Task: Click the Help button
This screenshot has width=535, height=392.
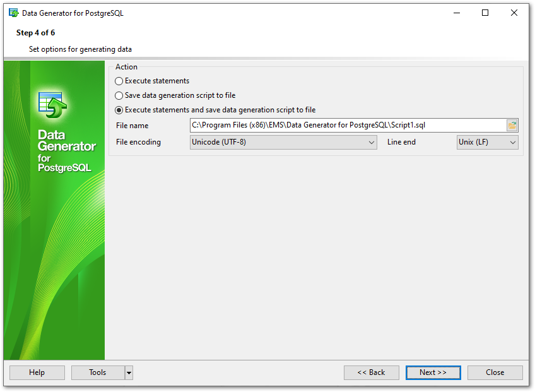Action: pyautogui.click(x=37, y=372)
